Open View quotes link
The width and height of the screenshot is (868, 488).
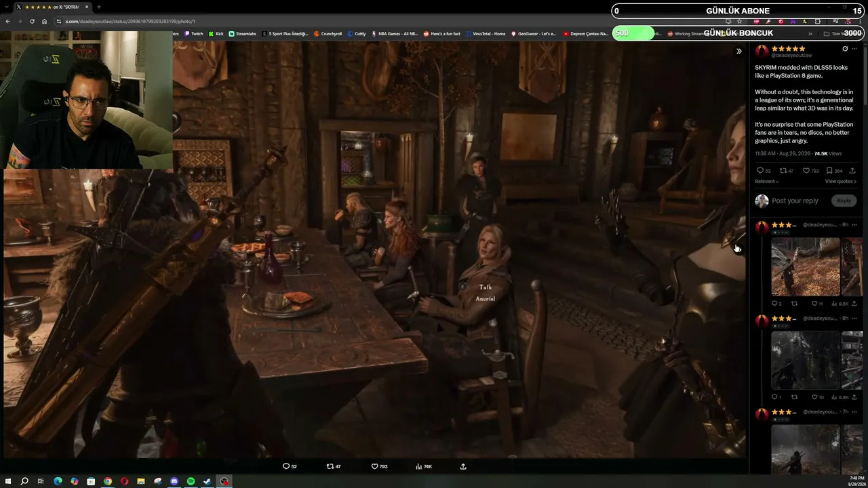pyautogui.click(x=841, y=182)
